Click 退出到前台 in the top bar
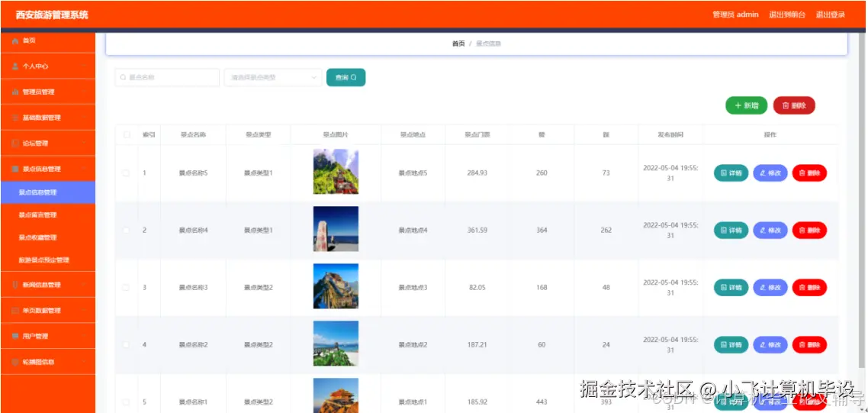Viewport: 868px width, 413px height. pyautogui.click(x=787, y=15)
